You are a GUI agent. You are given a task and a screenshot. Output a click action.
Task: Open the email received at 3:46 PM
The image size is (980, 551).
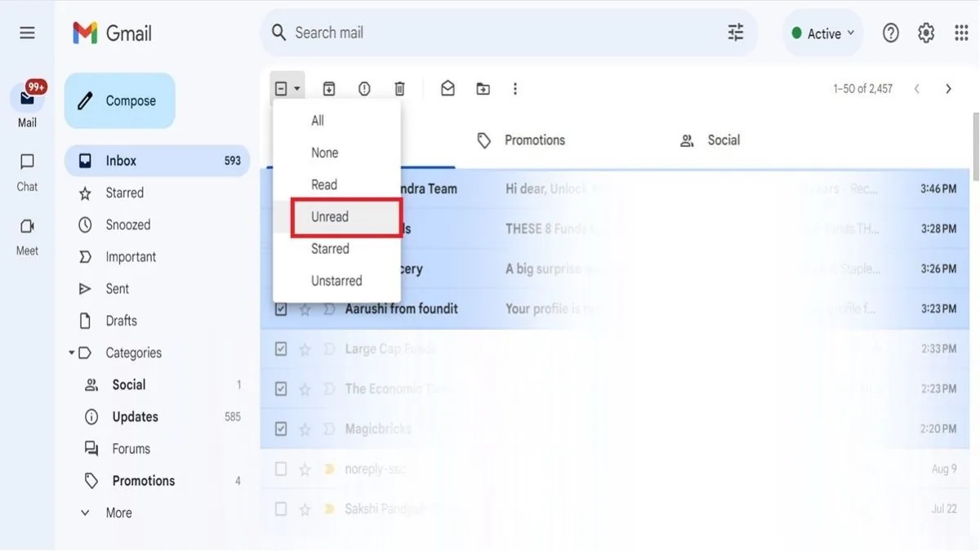(615, 189)
